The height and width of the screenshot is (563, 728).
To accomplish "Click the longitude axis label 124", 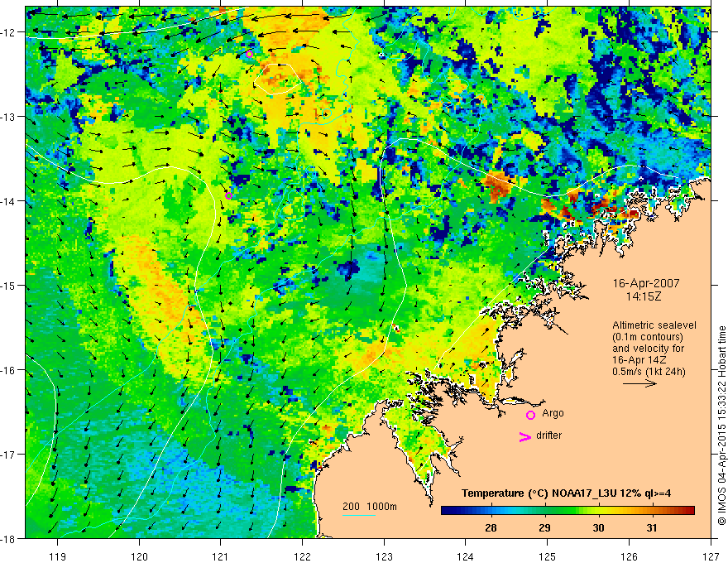I will pos(465,556).
